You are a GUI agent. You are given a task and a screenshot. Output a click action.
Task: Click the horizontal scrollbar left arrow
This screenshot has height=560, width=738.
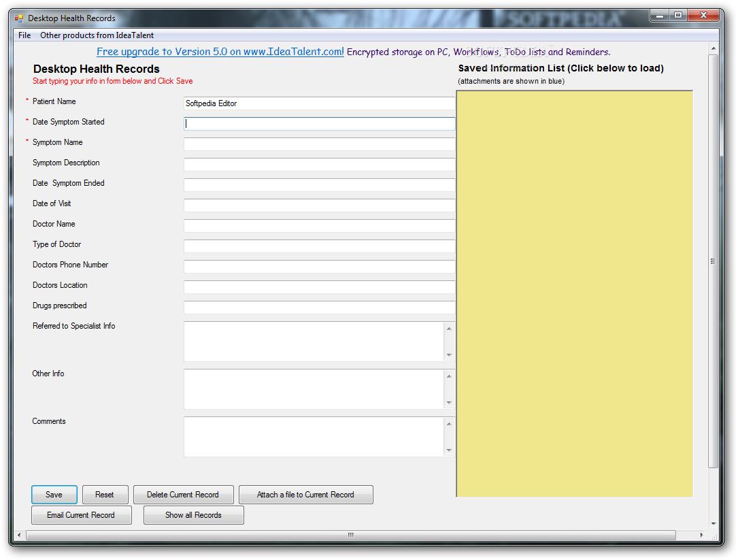19,535
